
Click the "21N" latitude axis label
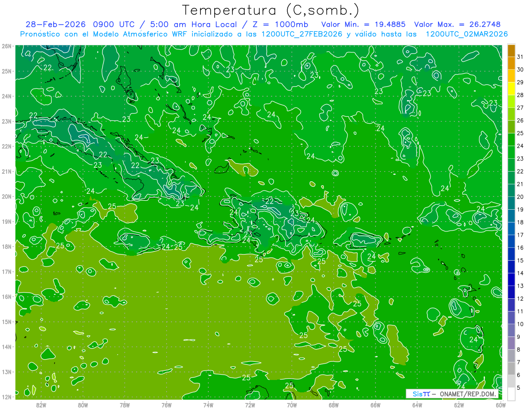point(6,172)
